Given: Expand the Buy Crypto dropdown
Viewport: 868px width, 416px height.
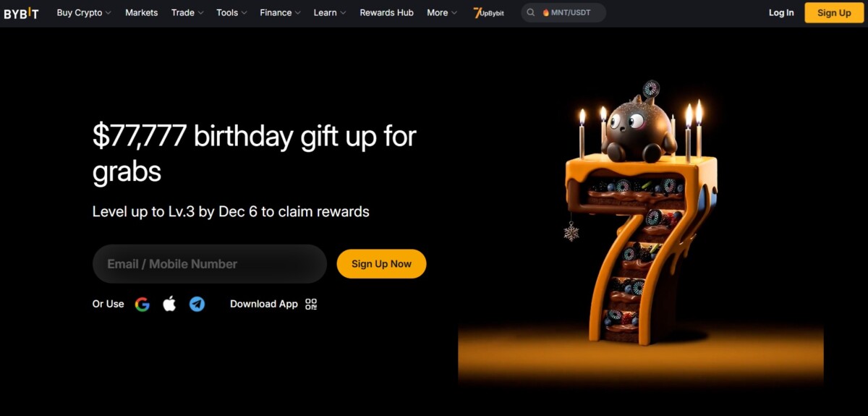Looking at the screenshot, I should (84, 13).
